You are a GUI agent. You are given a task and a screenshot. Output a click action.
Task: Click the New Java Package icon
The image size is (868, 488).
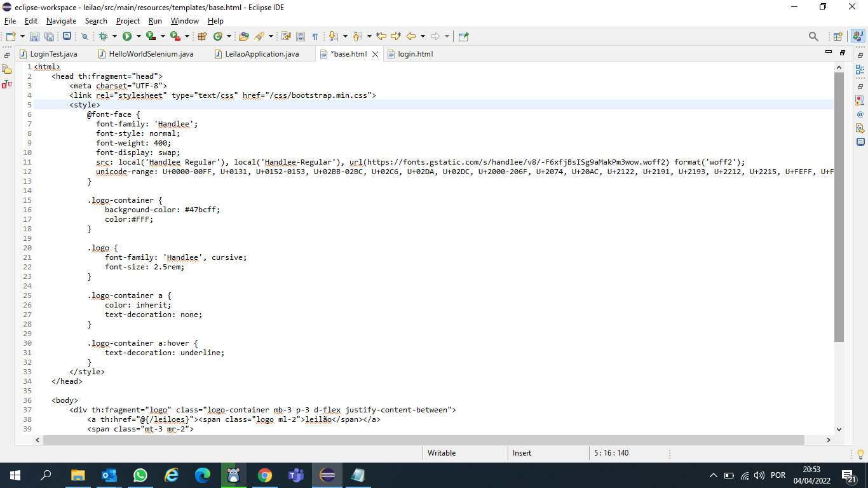tap(203, 36)
